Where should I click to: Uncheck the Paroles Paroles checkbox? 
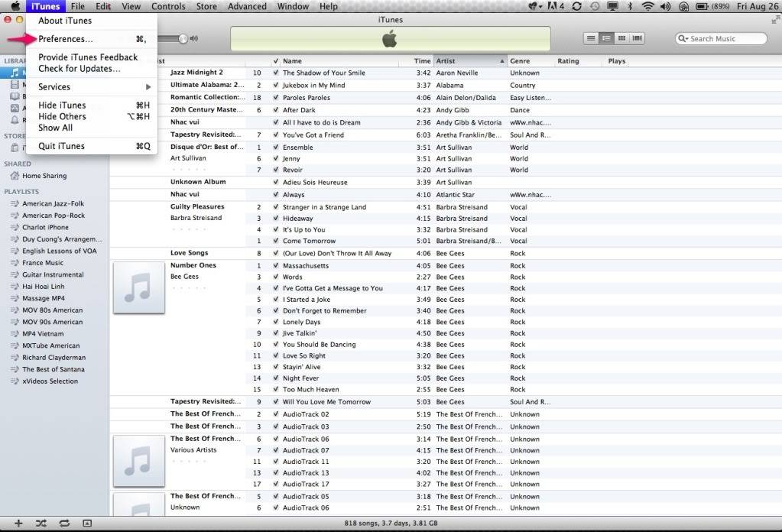[x=276, y=98]
